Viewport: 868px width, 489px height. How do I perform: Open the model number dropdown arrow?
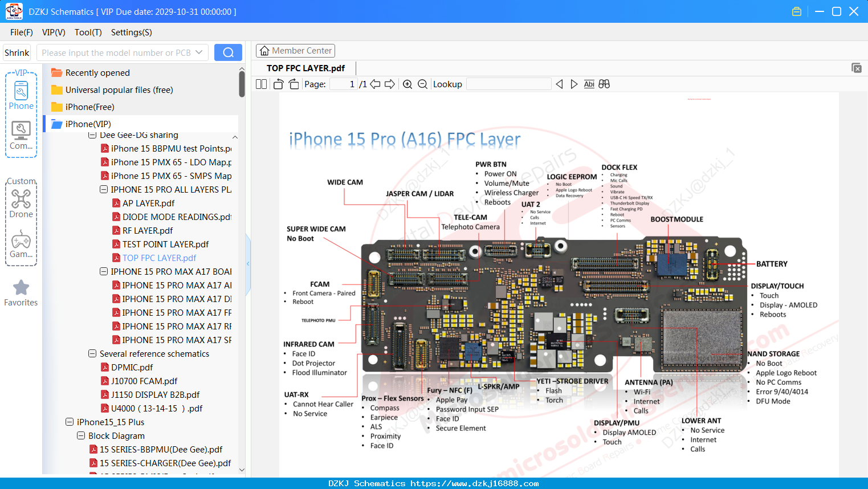pos(199,52)
